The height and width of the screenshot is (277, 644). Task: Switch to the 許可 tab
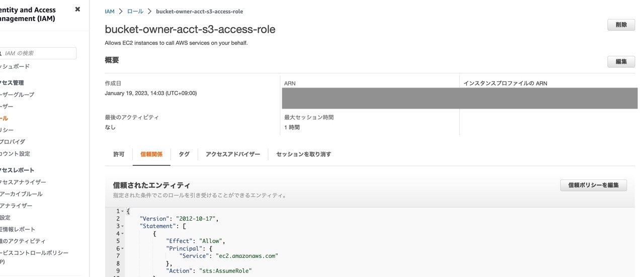(x=119, y=154)
